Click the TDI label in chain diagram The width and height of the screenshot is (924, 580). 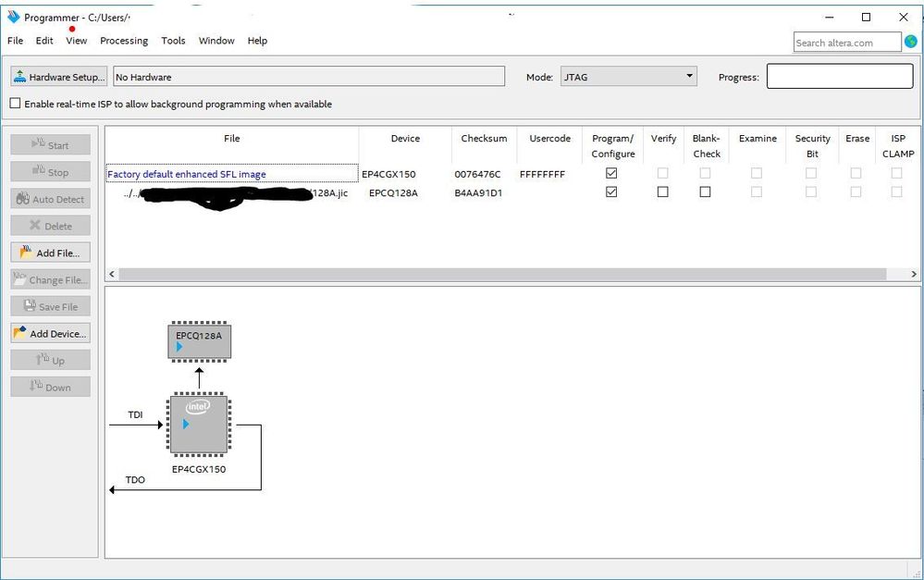pos(136,414)
